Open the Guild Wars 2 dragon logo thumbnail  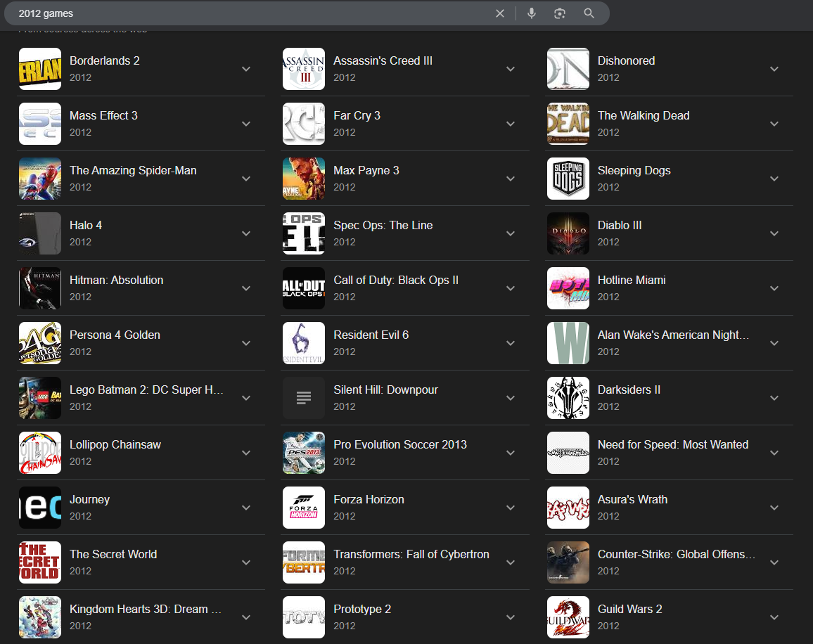coord(568,617)
